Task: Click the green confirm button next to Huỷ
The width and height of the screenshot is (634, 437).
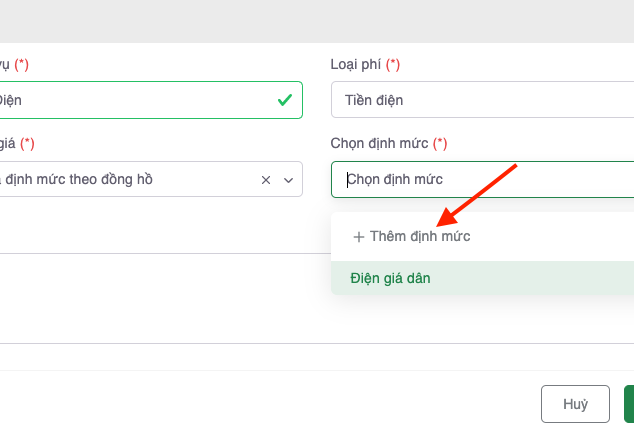Action: tap(628, 404)
